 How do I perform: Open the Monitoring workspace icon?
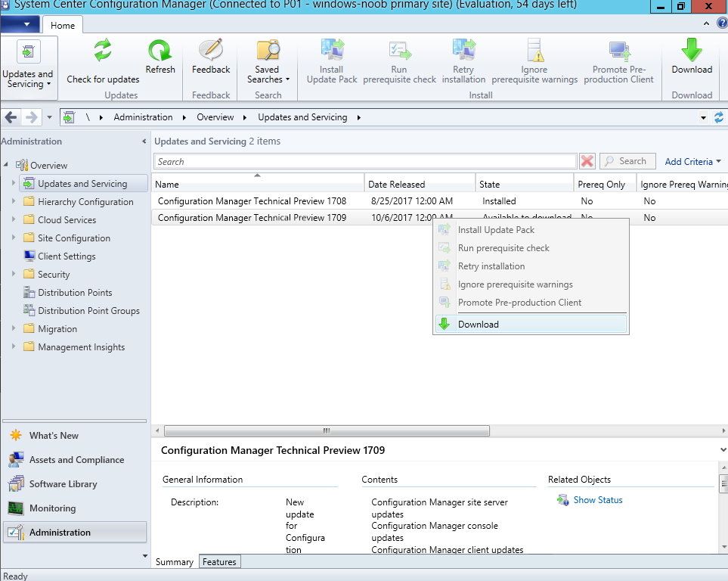coord(16,508)
